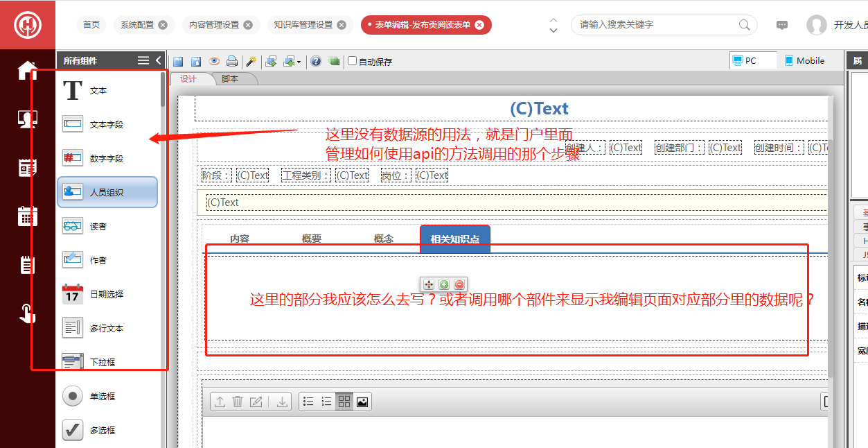Click the save icon in the form toolbar
The height and width of the screenshot is (448, 868).
(178, 61)
